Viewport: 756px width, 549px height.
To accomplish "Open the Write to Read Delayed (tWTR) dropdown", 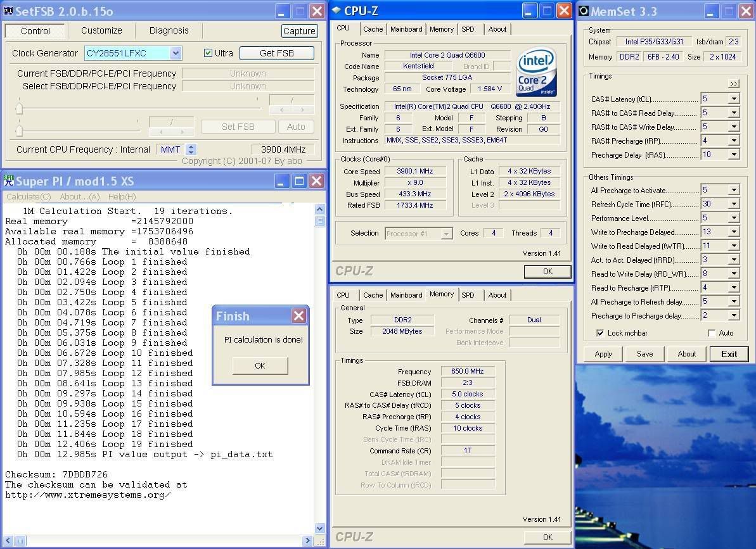I will coord(734,246).
